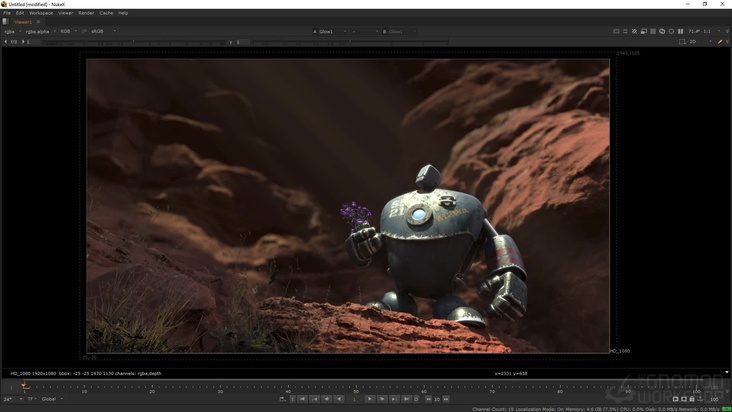Screen dimensions: 732x412
Task: Play backward
Action: tap(339, 399)
